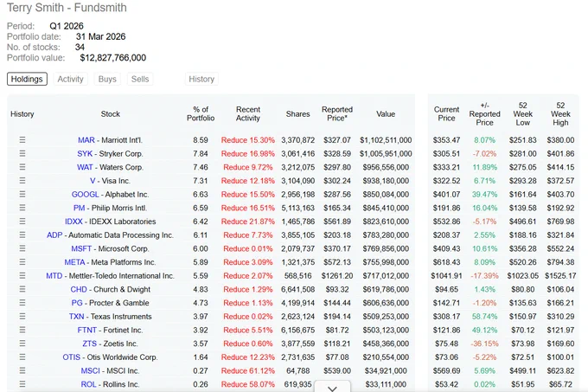Sort by Shares column header
588x392 pixels.
[297, 113]
